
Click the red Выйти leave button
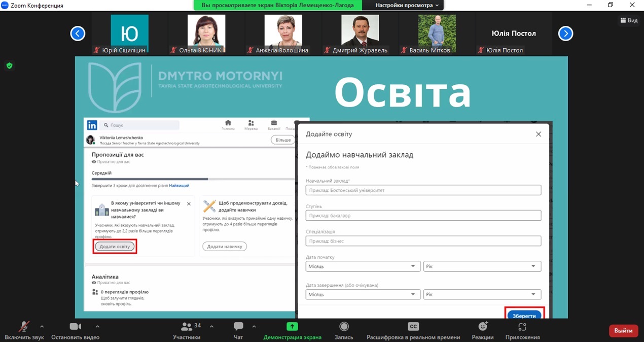coord(623,331)
